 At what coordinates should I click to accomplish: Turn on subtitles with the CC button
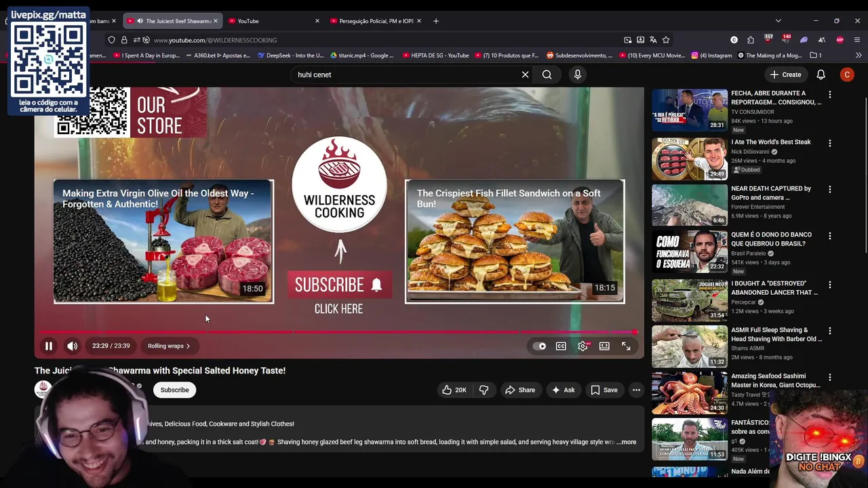561,346
